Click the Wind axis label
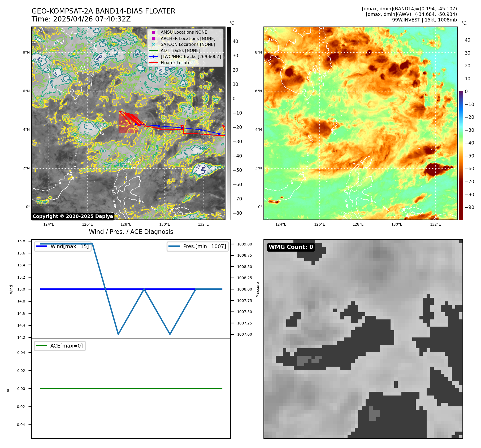This screenshot has width=481, height=448. 11,289
